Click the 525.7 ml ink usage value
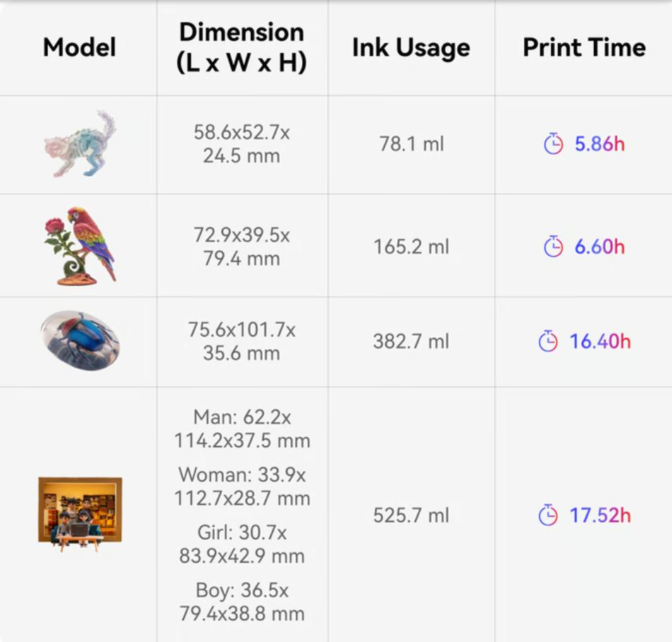672x642 pixels. pyautogui.click(x=411, y=515)
